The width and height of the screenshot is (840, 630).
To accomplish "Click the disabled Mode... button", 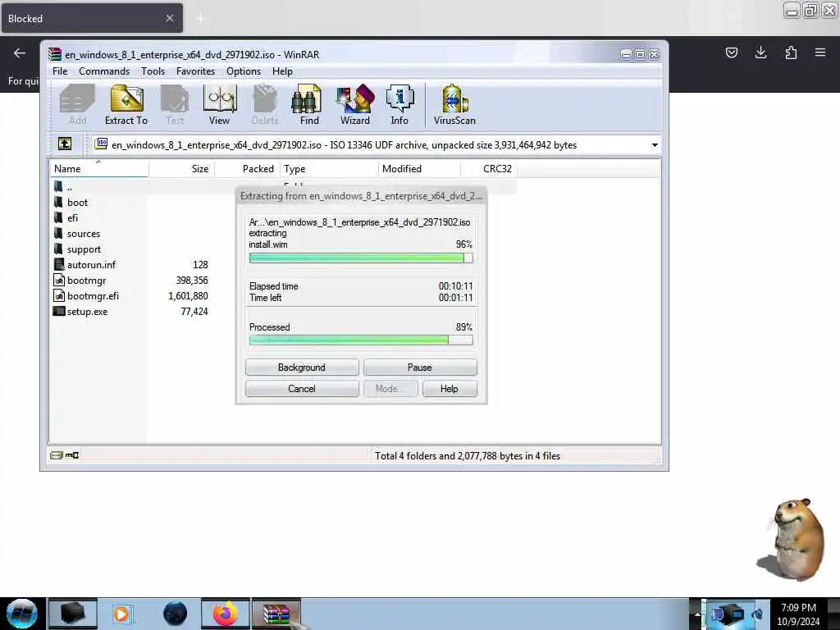I will click(390, 389).
